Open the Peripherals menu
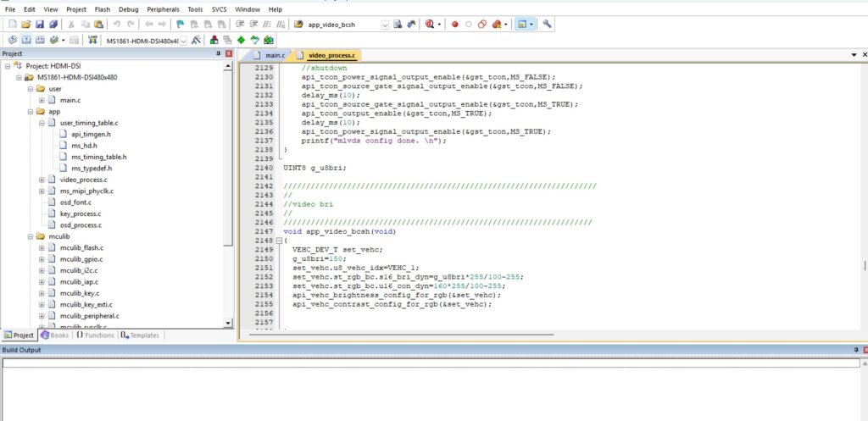 point(164,9)
